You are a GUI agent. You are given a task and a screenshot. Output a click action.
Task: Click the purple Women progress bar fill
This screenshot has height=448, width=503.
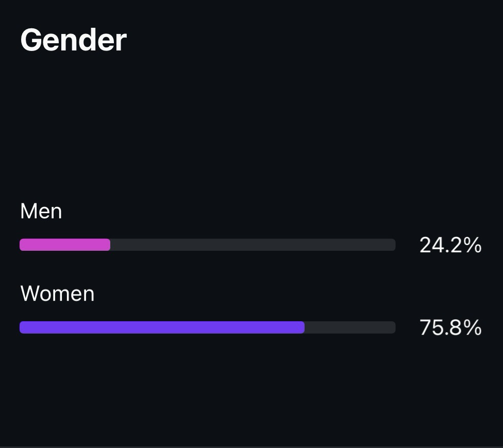(x=162, y=328)
